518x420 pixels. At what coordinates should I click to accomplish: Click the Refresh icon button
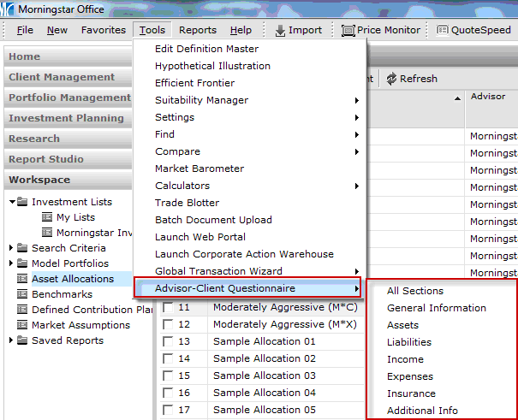pos(391,79)
